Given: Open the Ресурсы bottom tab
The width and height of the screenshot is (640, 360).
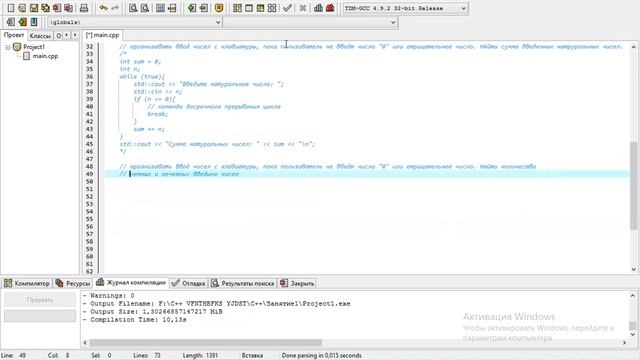Looking at the screenshot, I should (73, 283).
